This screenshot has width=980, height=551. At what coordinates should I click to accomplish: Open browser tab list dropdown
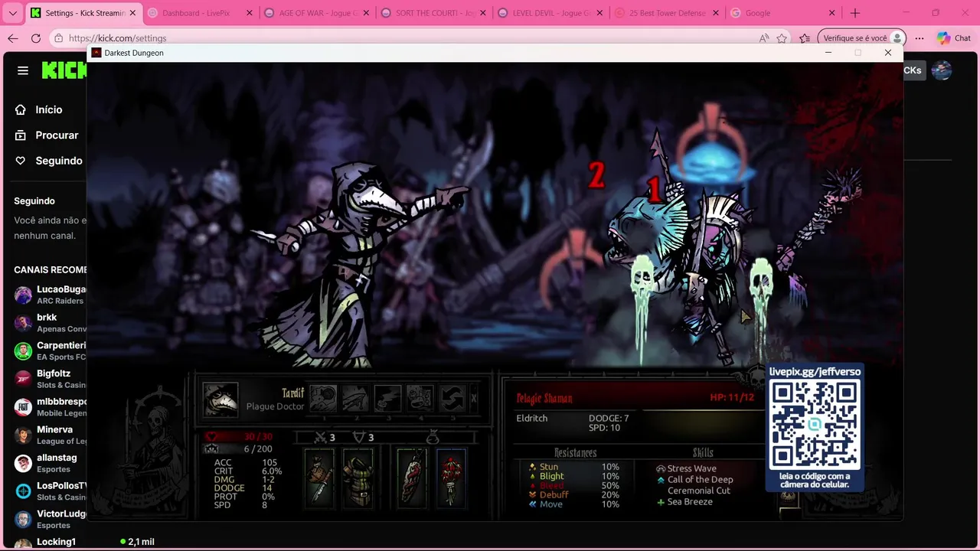[x=12, y=13]
